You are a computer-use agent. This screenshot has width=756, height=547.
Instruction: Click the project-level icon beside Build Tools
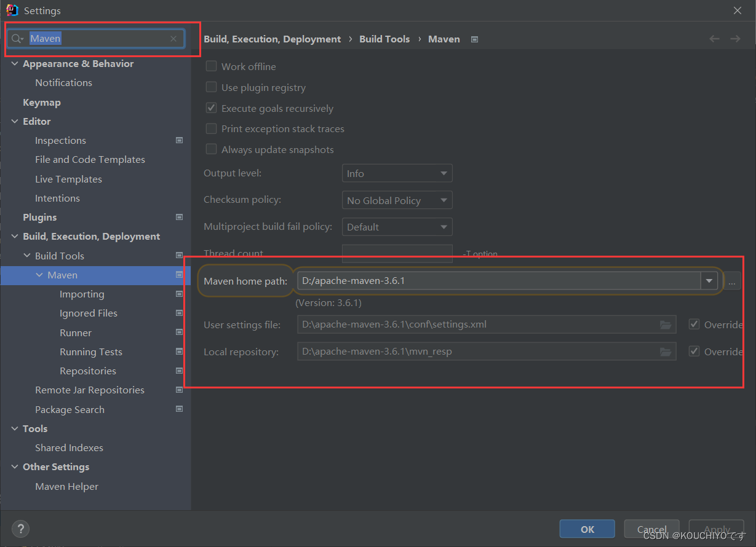[179, 256]
